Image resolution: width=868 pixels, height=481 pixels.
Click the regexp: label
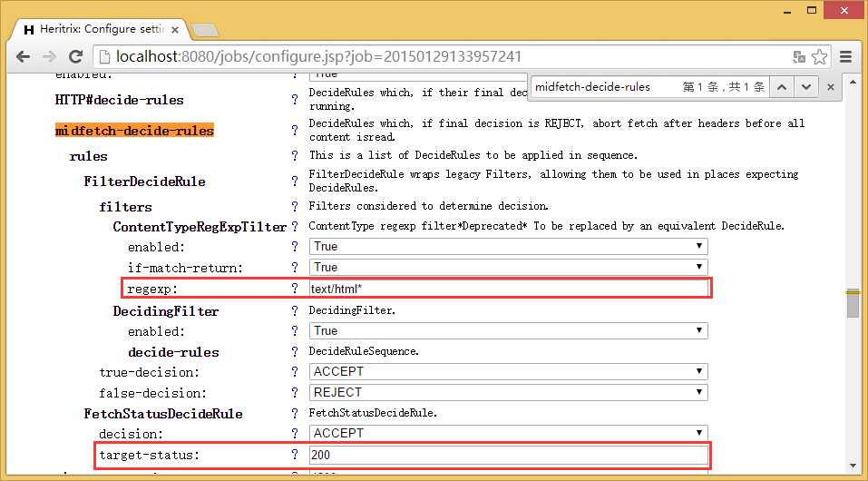pos(152,289)
